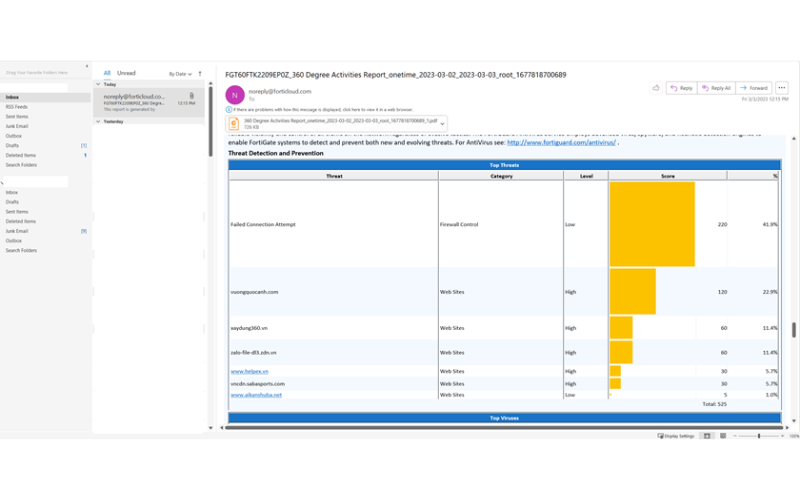The height and width of the screenshot is (500, 800).
Task: Open the PDF attachment dropdown arrow
Action: (x=442, y=123)
